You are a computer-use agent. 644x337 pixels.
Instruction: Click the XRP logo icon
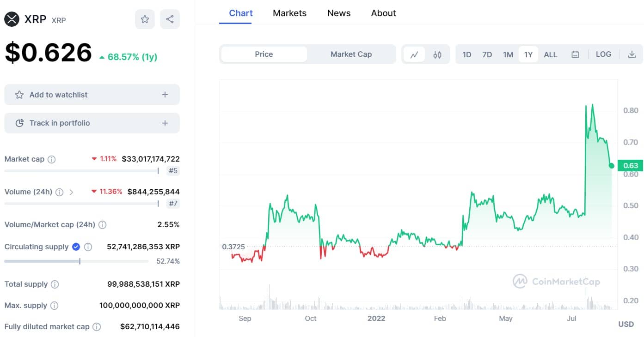(12, 19)
